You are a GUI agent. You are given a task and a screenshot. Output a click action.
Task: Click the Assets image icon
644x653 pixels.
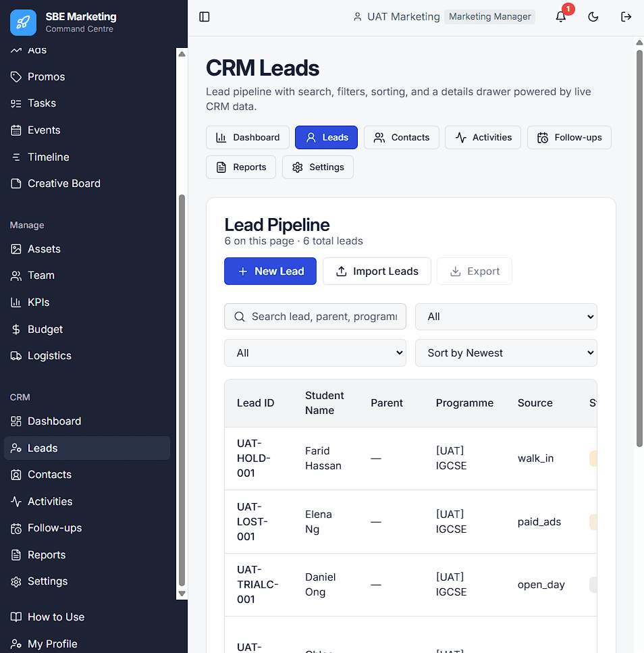[x=16, y=249]
